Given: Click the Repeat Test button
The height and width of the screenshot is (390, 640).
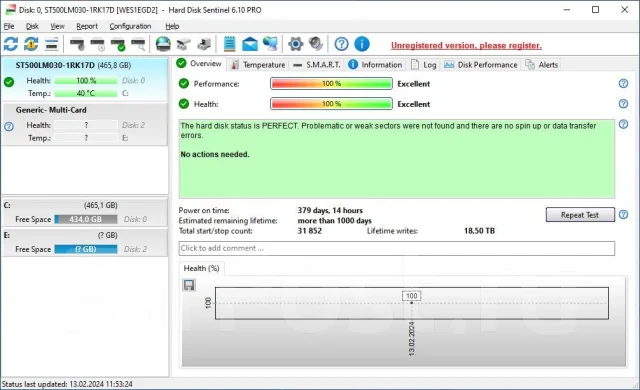Looking at the screenshot, I should (x=580, y=215).
